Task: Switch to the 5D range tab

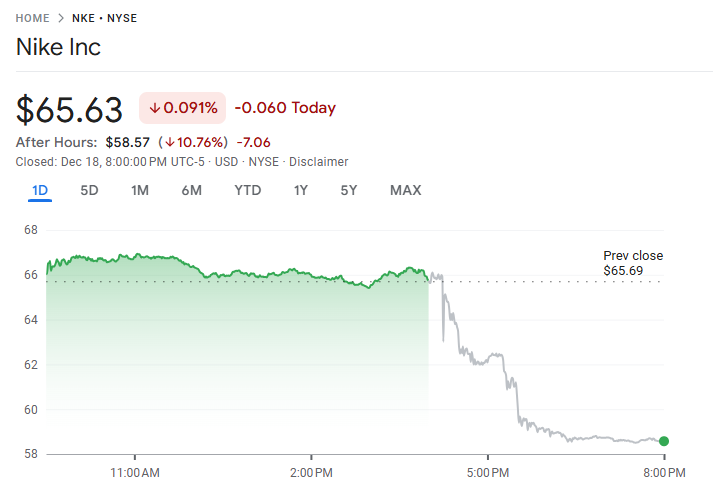Action: point(89,190)
